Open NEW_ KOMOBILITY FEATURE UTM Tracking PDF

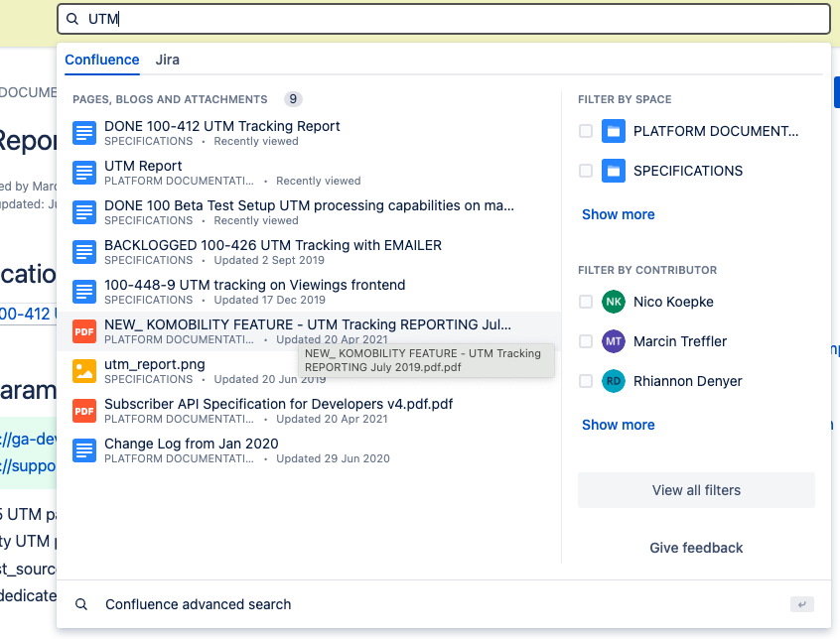309,331
